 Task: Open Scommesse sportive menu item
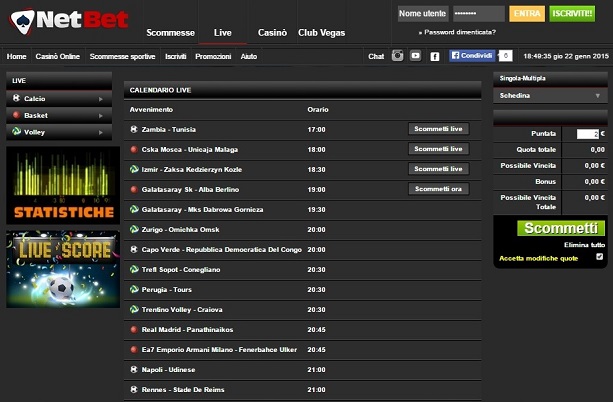pyautogui.click(x=122, y=57)
